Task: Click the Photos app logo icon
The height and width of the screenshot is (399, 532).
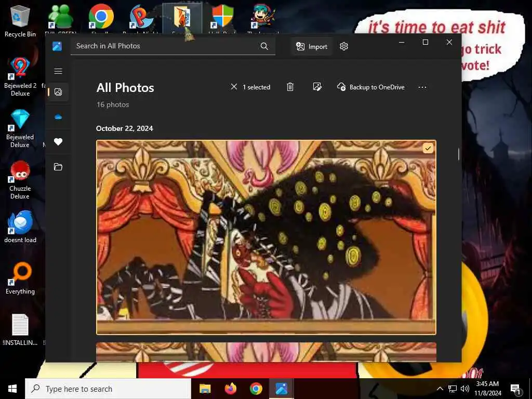Action: 57,46
